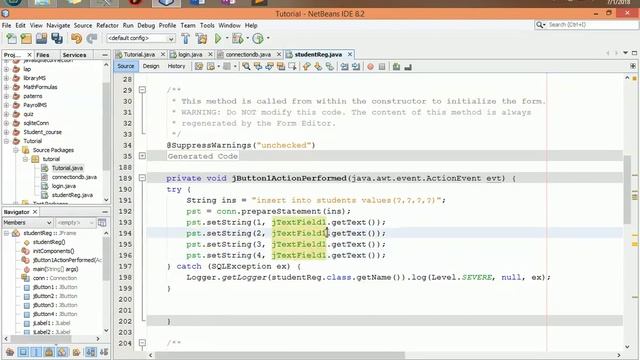Undo the last action with the toolbar icon
The width and height of the screenshot is (640, 360).
tap(76, 39)
